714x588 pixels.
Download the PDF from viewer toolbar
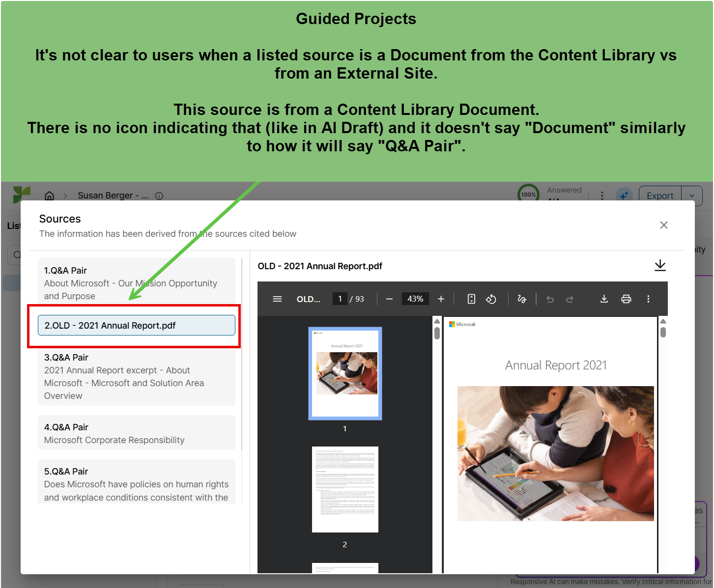point(604,299)
